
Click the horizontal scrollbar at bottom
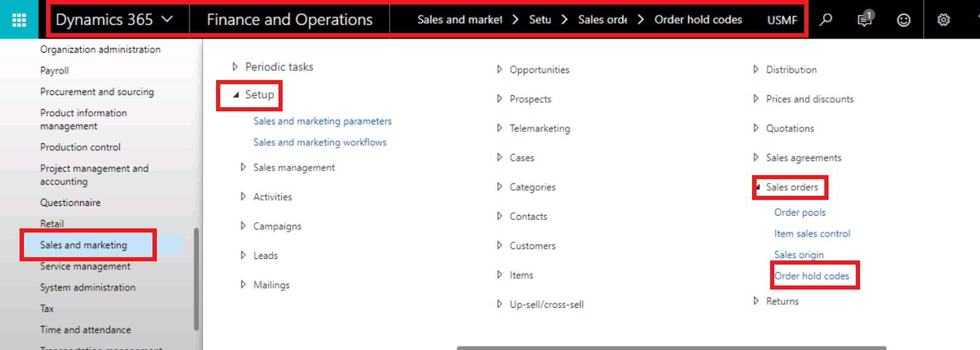tap(671, 348)
